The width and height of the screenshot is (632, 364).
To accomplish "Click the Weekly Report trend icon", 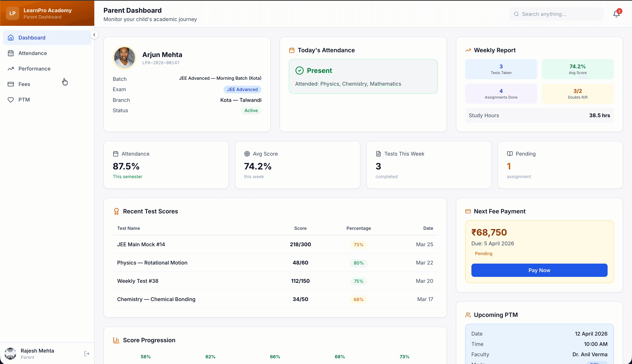I will (468, 50).
